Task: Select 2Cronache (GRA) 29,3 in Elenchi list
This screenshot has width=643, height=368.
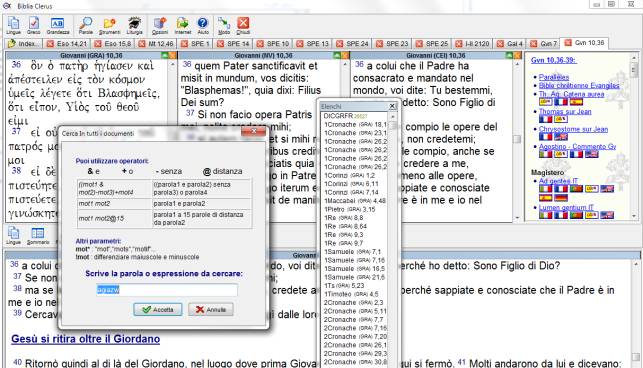Action: 355,354
